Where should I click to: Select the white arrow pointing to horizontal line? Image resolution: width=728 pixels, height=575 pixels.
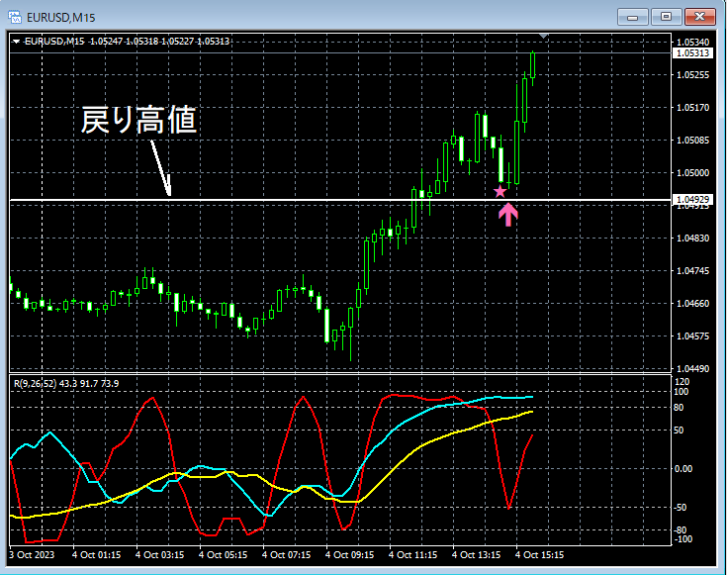pyautogui.click(x=161, y=167)
